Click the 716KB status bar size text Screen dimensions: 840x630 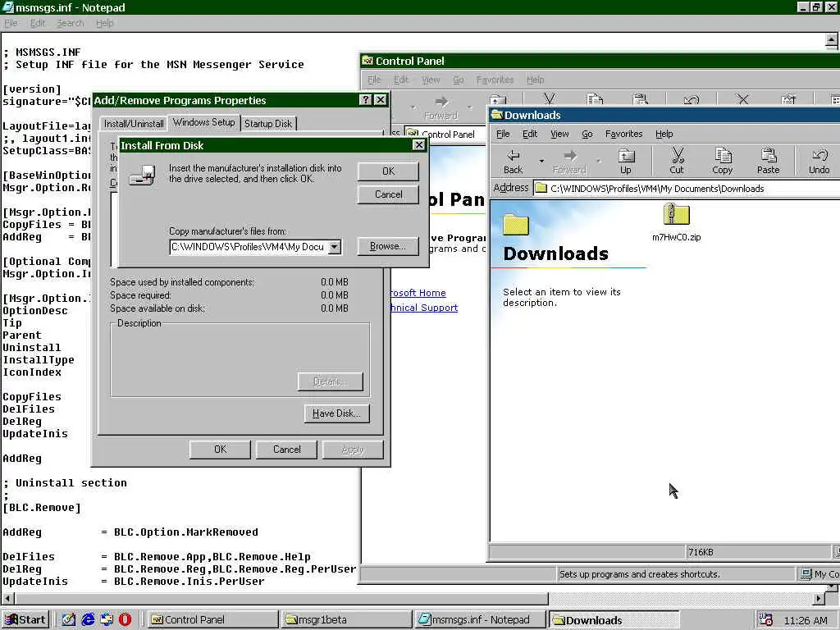tap(701, 552)
